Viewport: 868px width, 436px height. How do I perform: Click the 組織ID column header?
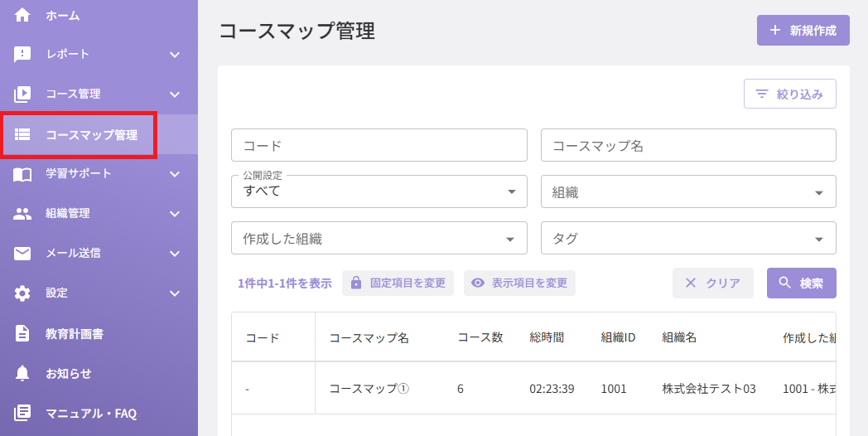tap(618, 337)
